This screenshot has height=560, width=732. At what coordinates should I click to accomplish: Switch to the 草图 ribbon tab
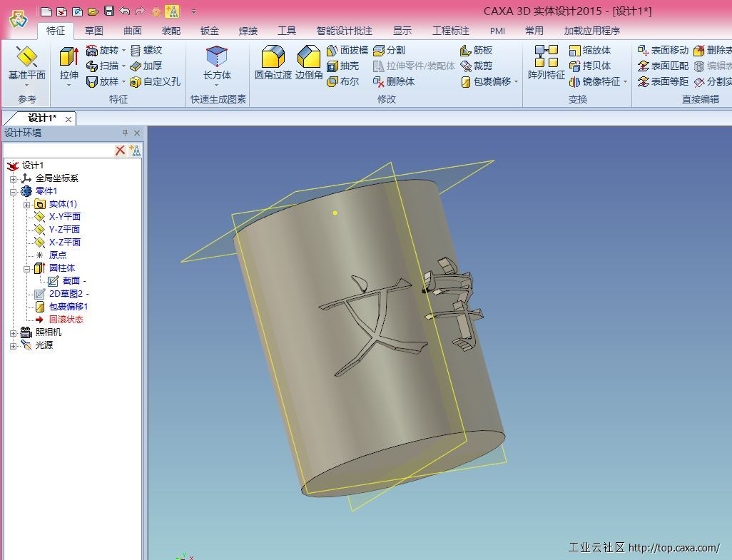[x=93, y=31]
